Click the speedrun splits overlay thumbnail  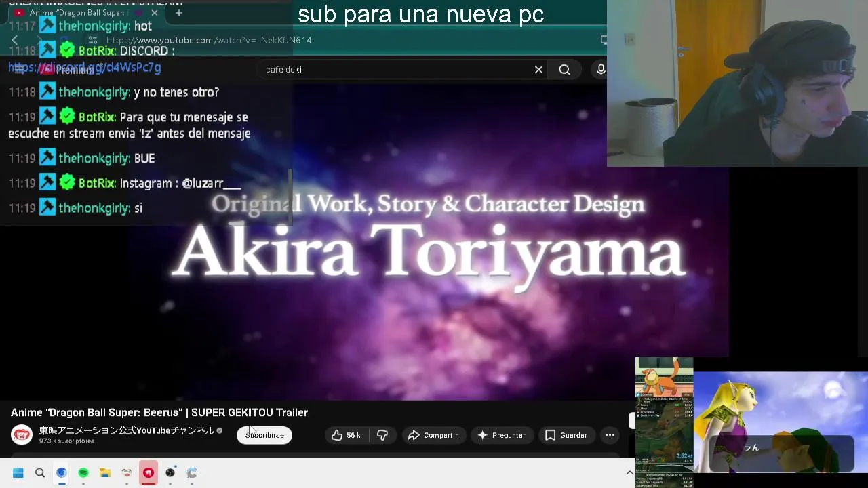(x=665, y=422)
